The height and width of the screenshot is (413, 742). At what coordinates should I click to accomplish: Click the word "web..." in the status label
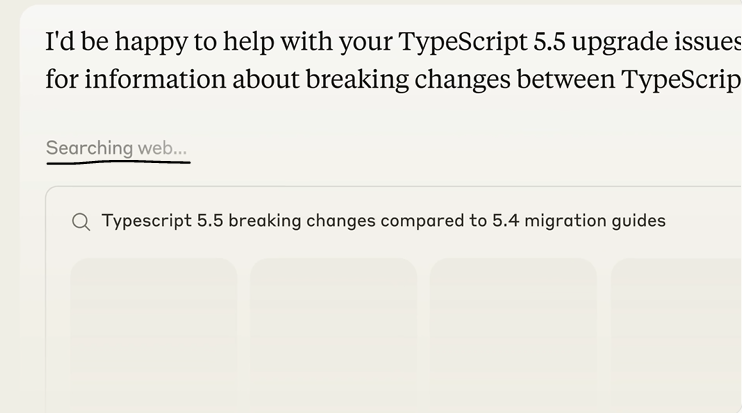click(x=162, y=149)
